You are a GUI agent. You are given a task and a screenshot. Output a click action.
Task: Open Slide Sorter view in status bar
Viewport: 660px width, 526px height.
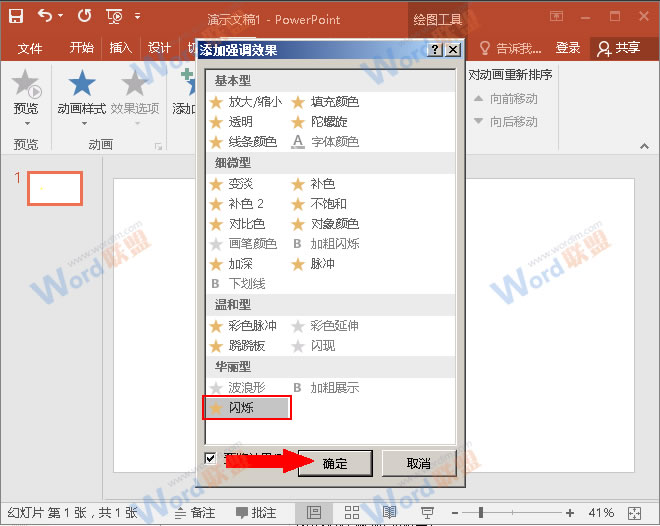pos(351,513)
